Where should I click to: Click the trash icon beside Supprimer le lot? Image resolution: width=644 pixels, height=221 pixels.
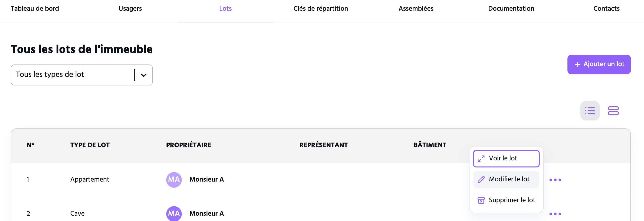pos(481,200)
